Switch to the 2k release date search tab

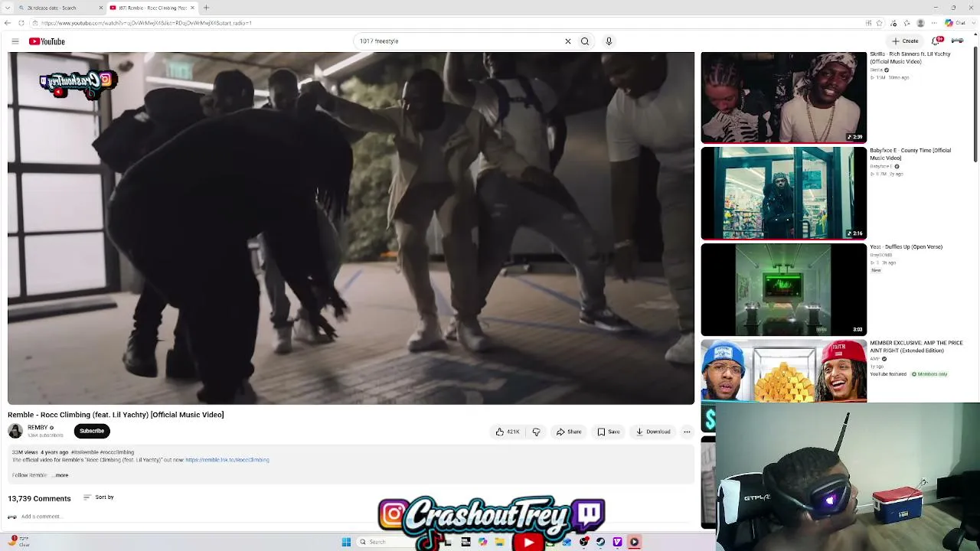(60, 8)
